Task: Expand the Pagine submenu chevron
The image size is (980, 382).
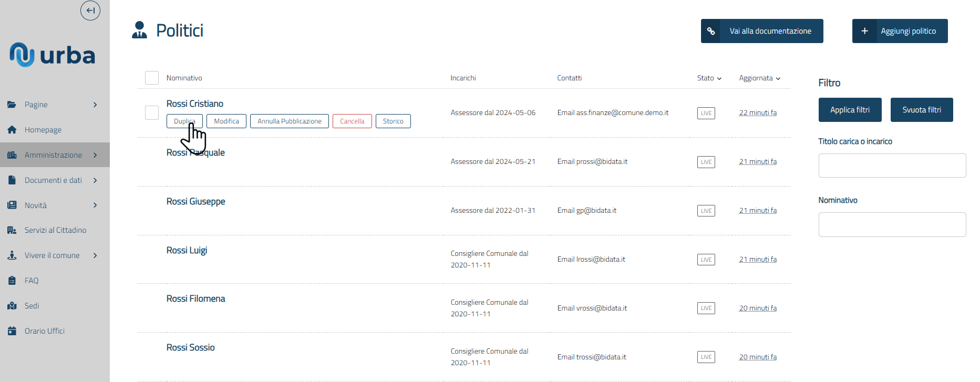Action: click(95, 105)
